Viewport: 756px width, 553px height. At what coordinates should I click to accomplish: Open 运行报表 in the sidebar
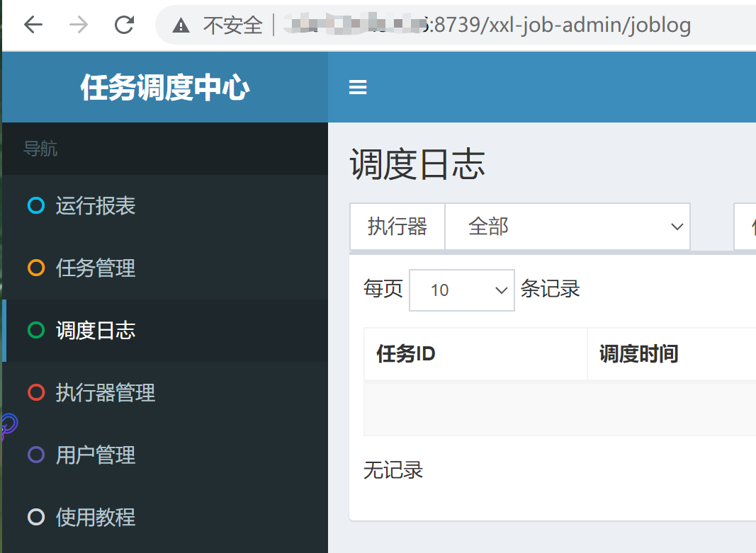(96, 206)
